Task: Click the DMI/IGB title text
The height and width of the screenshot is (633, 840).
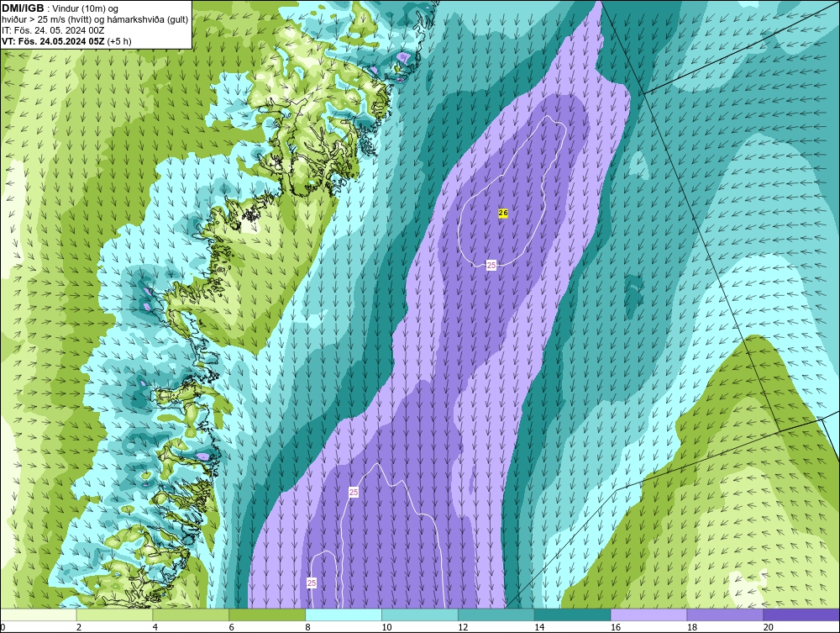Action: (x=23, y=8)
